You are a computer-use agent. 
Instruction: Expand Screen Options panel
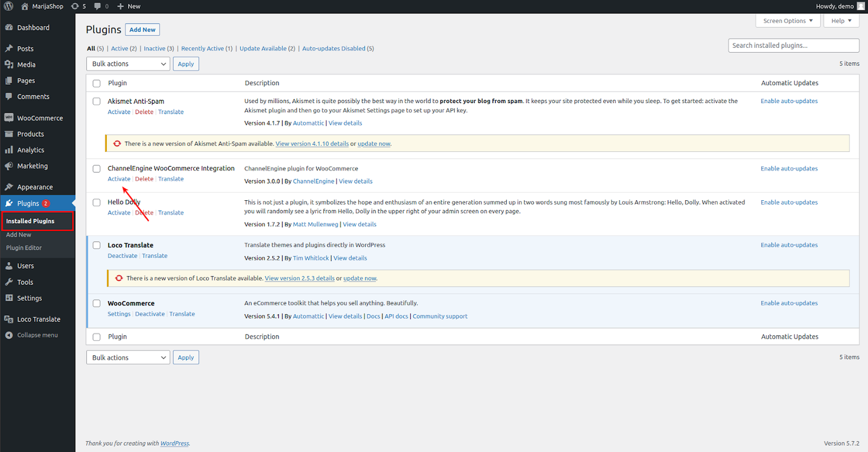(788, 21)
